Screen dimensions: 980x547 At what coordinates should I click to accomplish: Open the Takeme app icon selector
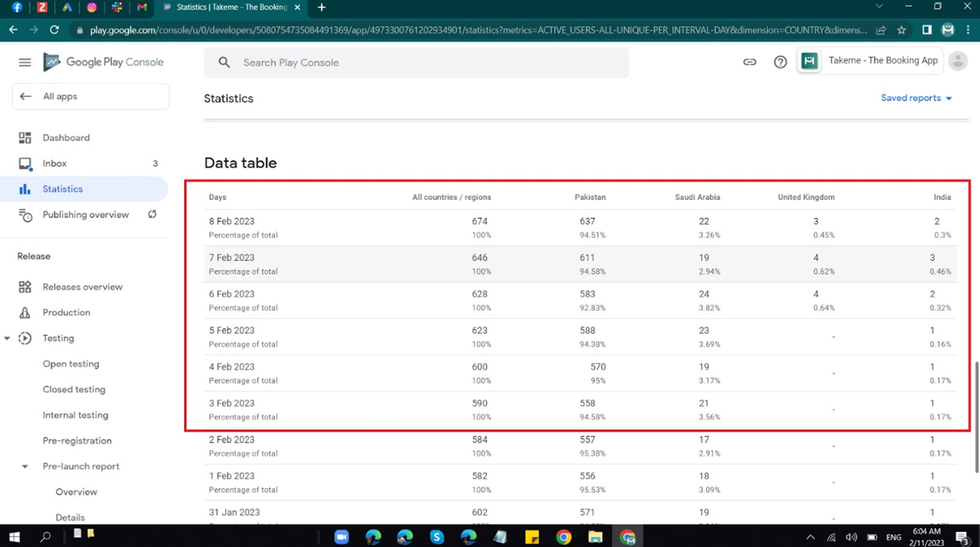(x=809, y=61)
